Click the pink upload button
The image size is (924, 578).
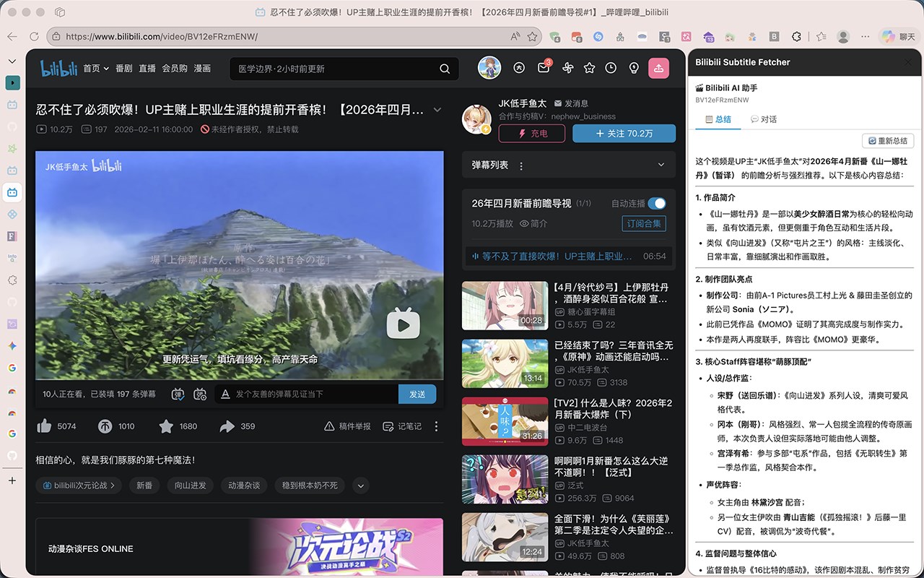pyautogui.click(x=658, y=68)
